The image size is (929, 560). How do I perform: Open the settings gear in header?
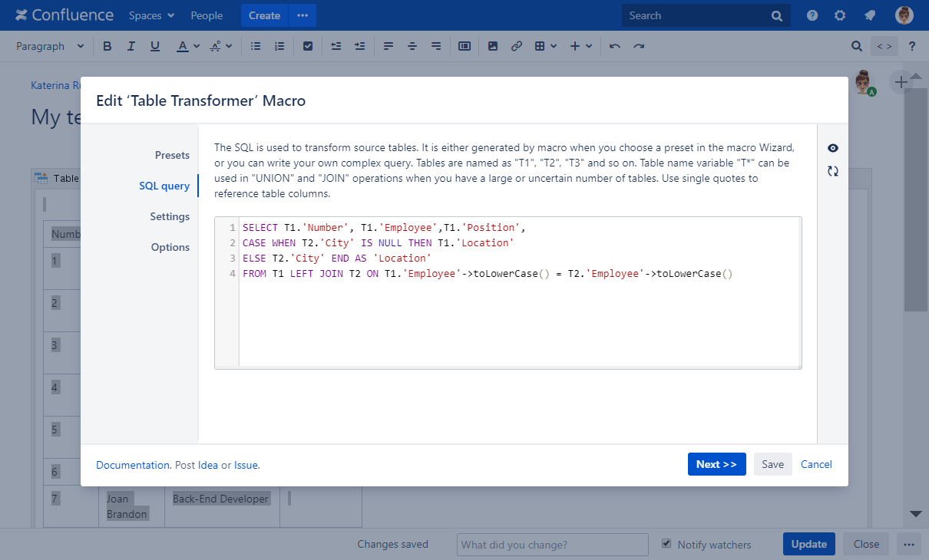point(840,15)
